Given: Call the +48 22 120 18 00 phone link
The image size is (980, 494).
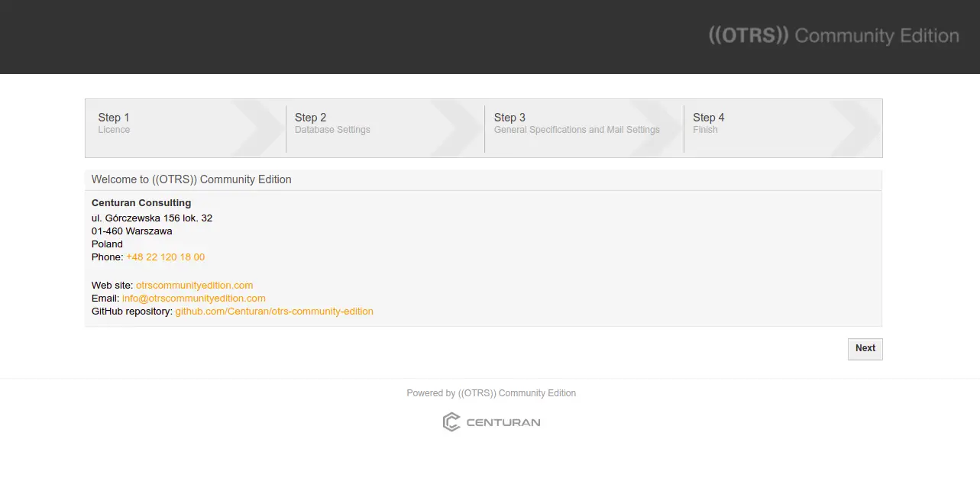Looking at the screenshot, I should (165, 257).
